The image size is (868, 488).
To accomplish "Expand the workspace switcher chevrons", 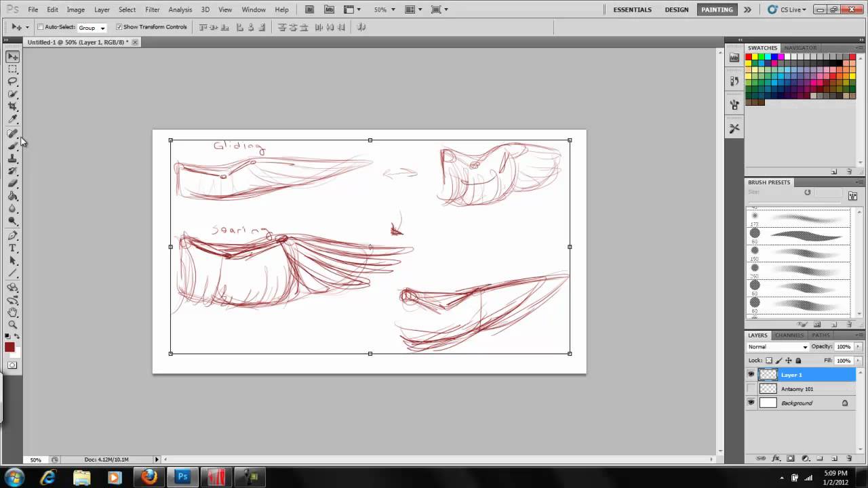I will click(747, 9).
